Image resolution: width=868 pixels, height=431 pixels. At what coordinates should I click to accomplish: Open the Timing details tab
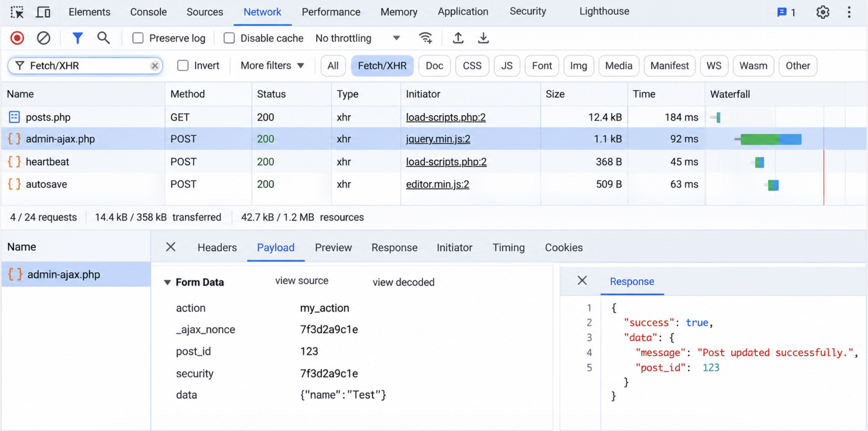pos(508,248)
